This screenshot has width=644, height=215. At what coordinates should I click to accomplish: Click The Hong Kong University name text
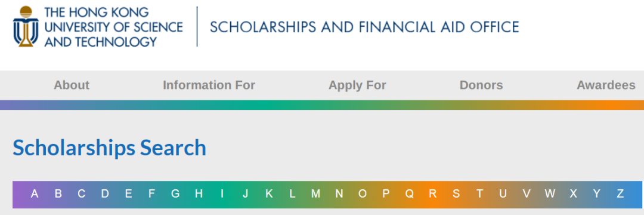[113, 27]
